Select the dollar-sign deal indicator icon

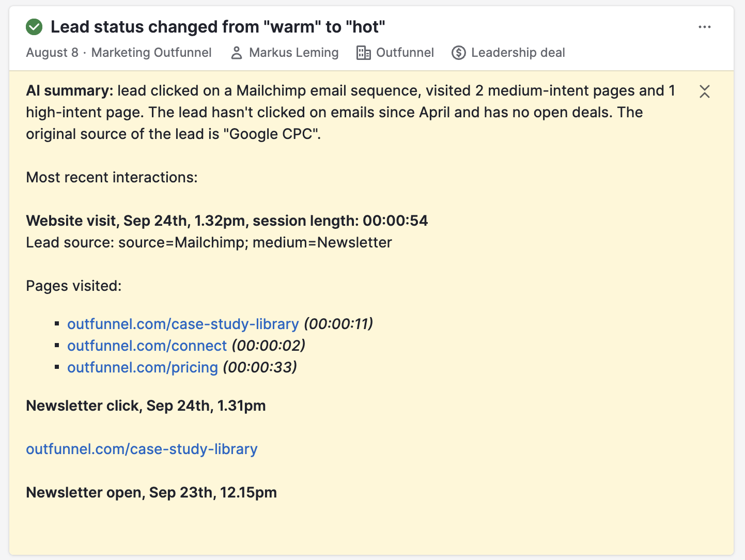[x=458, y=52]
